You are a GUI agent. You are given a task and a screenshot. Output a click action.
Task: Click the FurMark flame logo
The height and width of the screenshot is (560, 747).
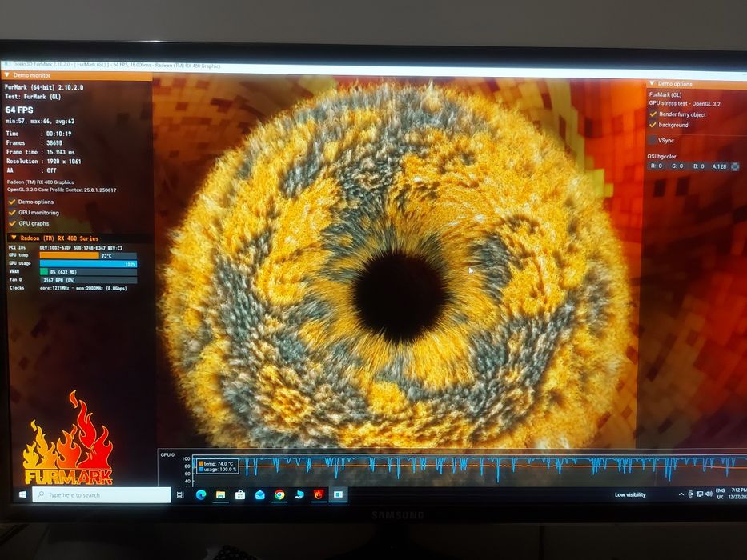click(x=68, y=438)
